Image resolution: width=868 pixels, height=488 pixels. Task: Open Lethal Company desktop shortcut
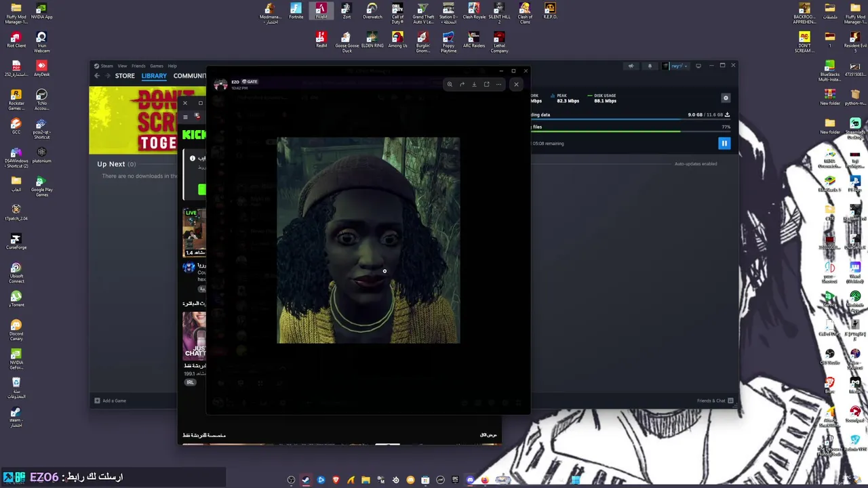click(x=499, y=43)
